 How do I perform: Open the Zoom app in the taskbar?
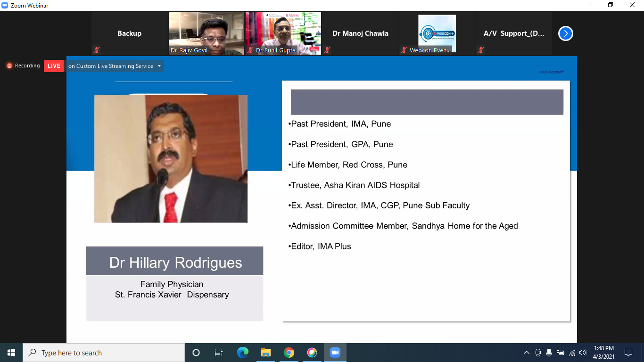tap(335, 353)
